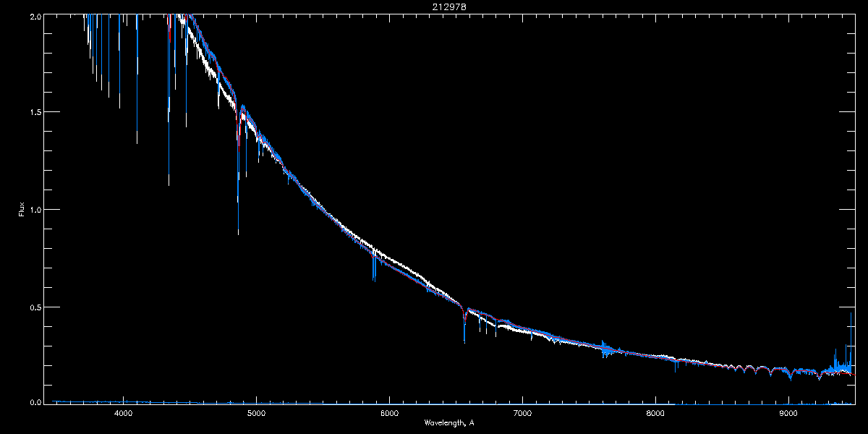Click the x-axis tick label 9000
Image resolution: width=868 pixels, height=434 pixels.
[x=788, y=414]
